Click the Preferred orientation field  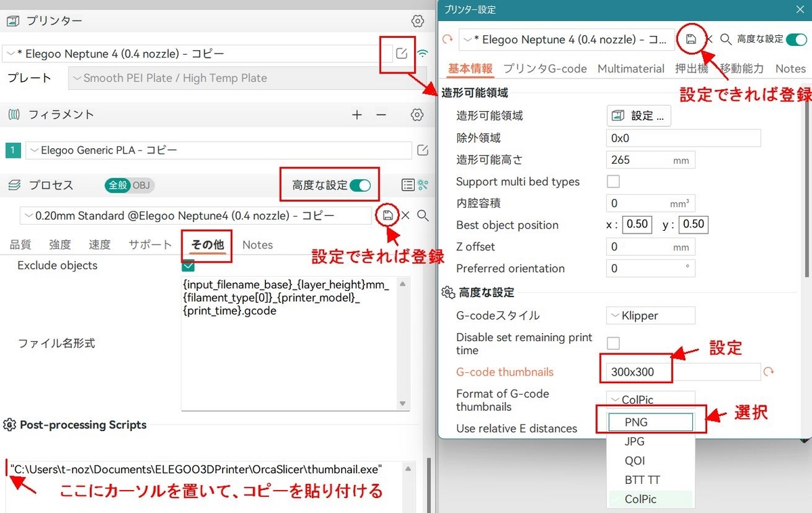pyautogui.click(x=650, y=268)
